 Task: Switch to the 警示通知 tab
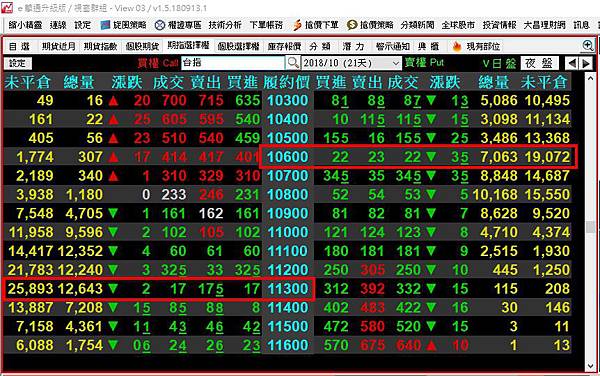393,47
